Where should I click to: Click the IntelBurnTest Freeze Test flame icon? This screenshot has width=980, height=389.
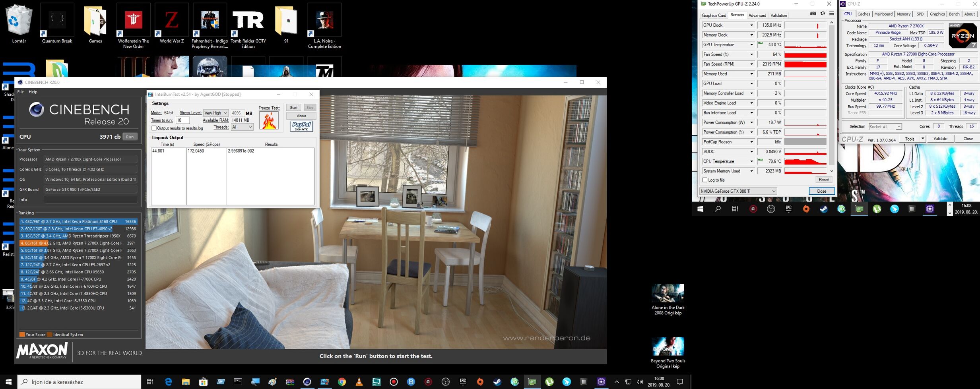pyautogui.click(x=269, y=120)
